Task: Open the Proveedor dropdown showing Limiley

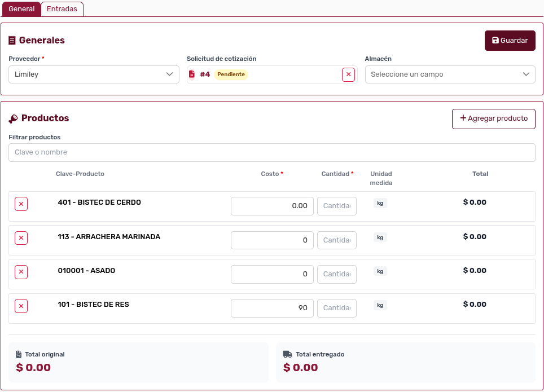Action: pos(94,74)
